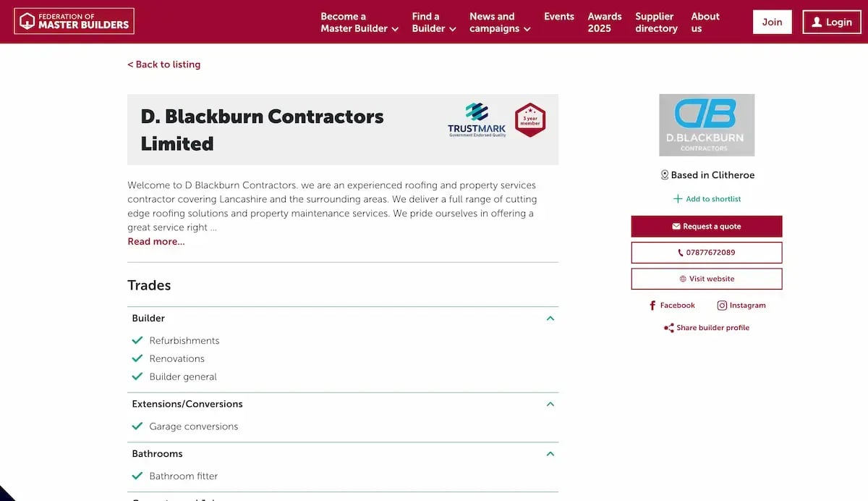Click the Federation of Master Builders logo
The image size is (868, 501).
[74, 21]
